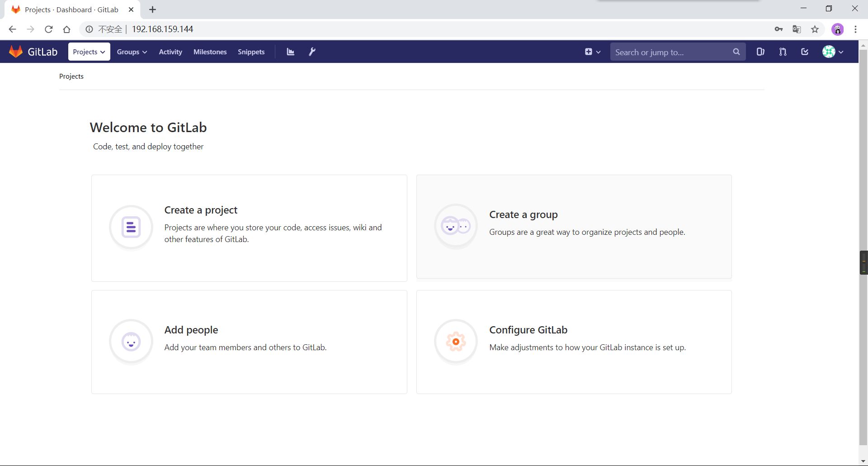
Task: Click the 'Code, test, and deploy together' text
Action: point(148,147)
